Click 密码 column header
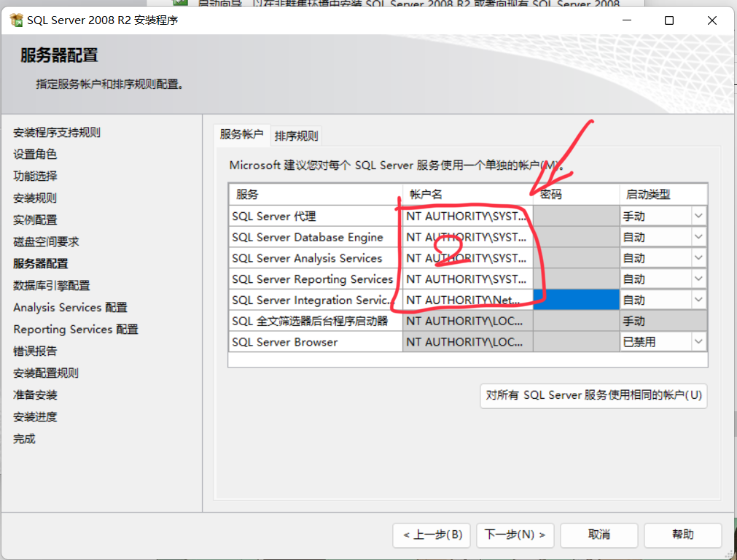The width and height of the screenshot is (737, 560). 576,194
